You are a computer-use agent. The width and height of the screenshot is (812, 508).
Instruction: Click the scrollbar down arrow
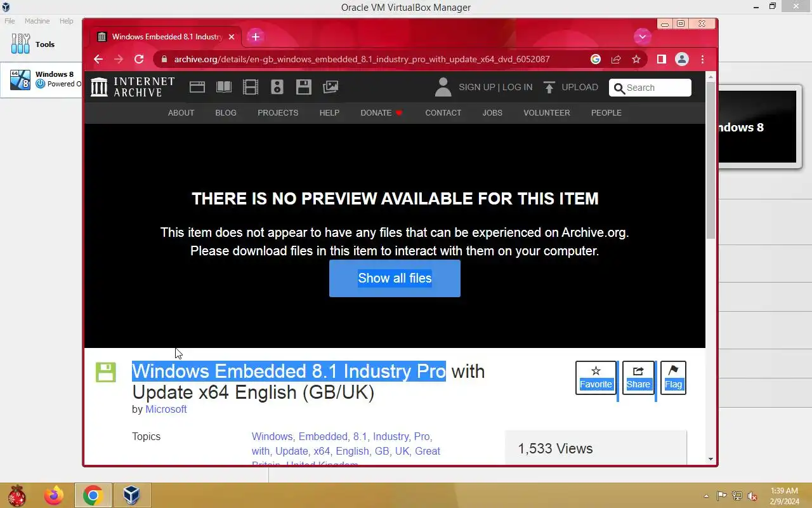[711, 459]
